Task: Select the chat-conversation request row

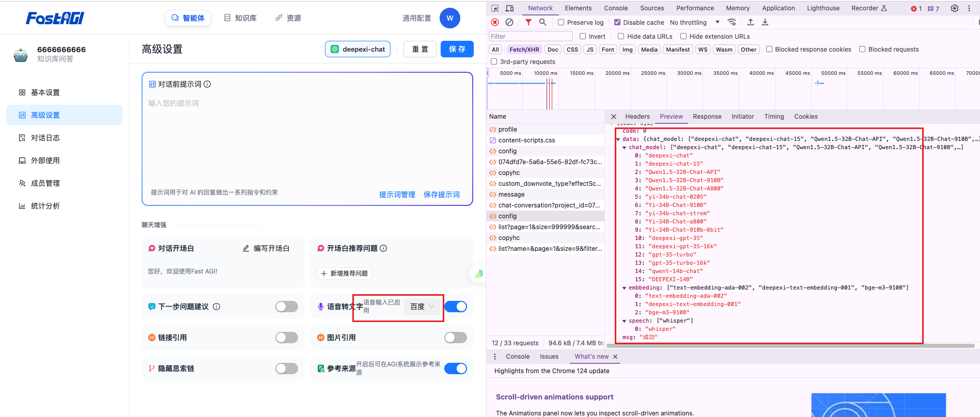Action: click(546, 205)
